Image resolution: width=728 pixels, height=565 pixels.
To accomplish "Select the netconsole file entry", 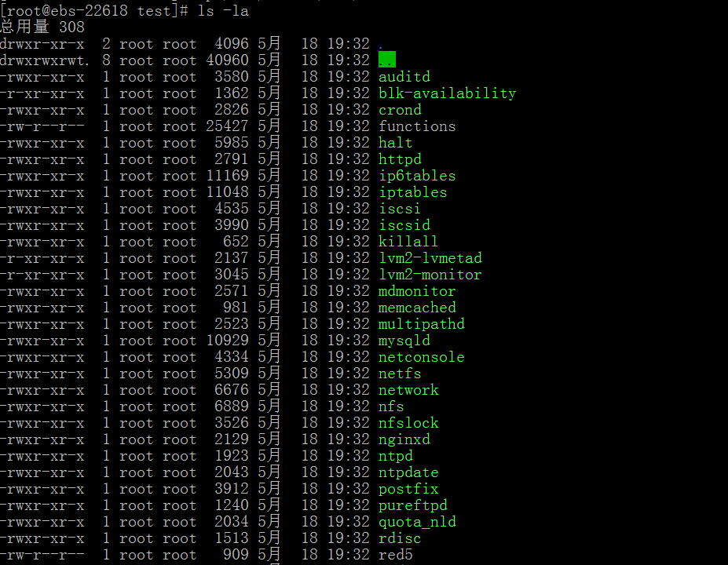I will [x=421, y=357].
